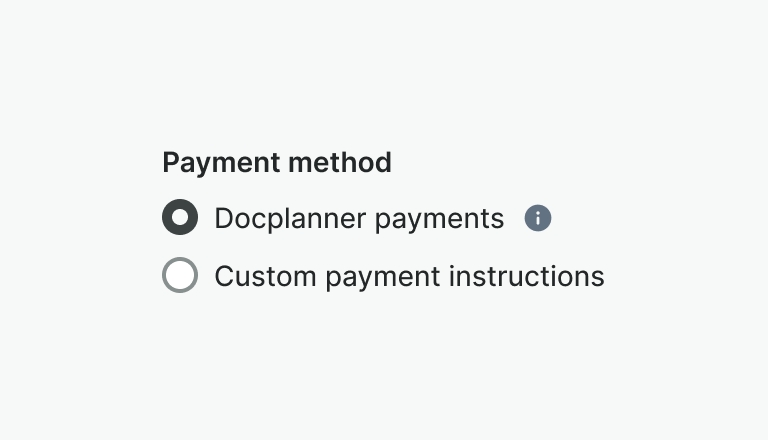Switch payment method to Custom payment instructions
The width and height of the screenshot is (768, 440).
(180, 275)
